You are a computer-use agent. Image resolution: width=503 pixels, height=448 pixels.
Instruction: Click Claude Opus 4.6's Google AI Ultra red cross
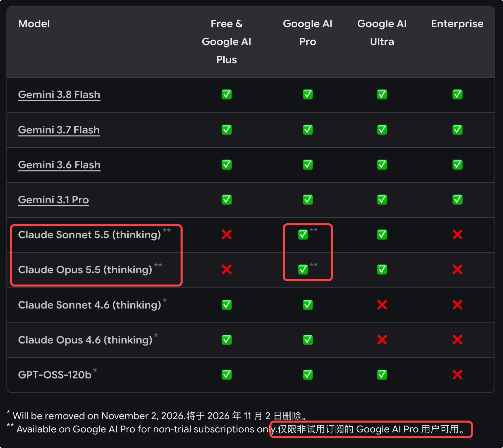(382, 340)
